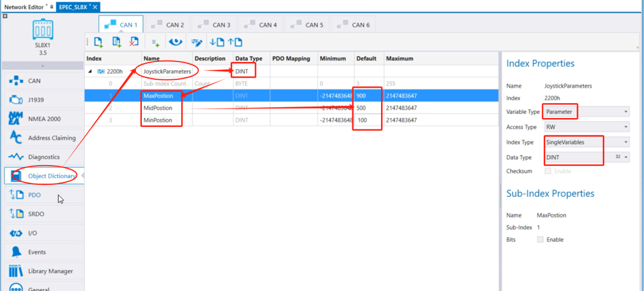Select the MinPostion sub-index row
Screen dimensions: 644x291
(161, 120)
